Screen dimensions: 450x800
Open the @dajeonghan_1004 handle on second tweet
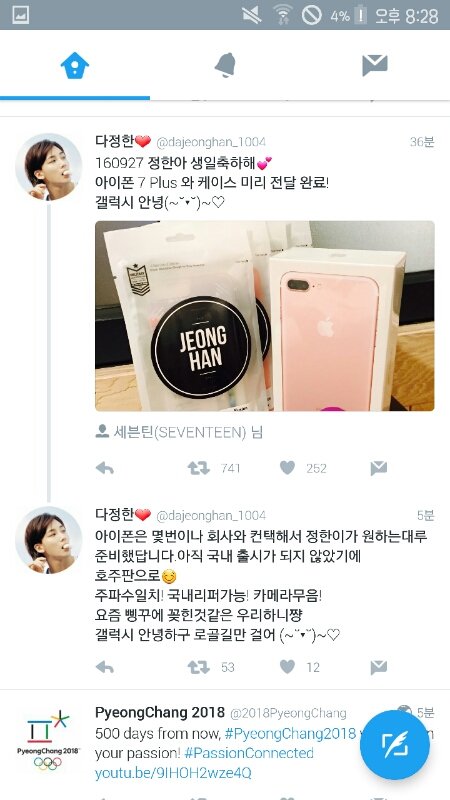tap(211, 515)
